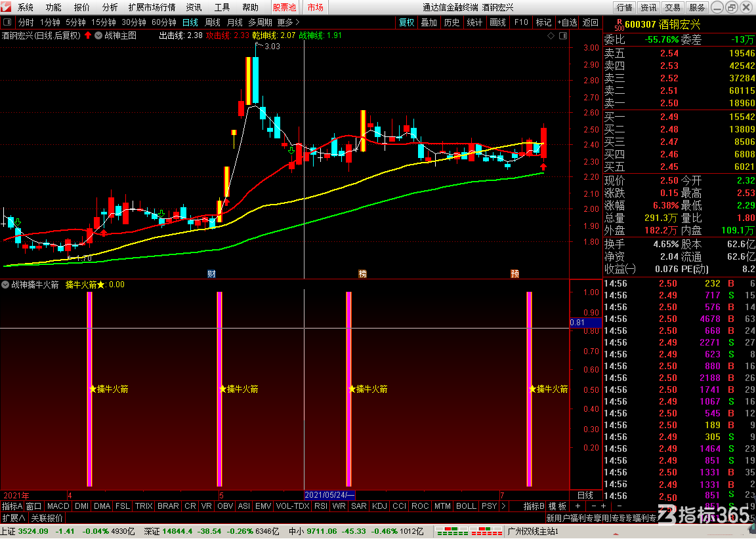The height and width of the screenshot is (539, 756).
Task: Open F10 company info
Action: point(521,23)
